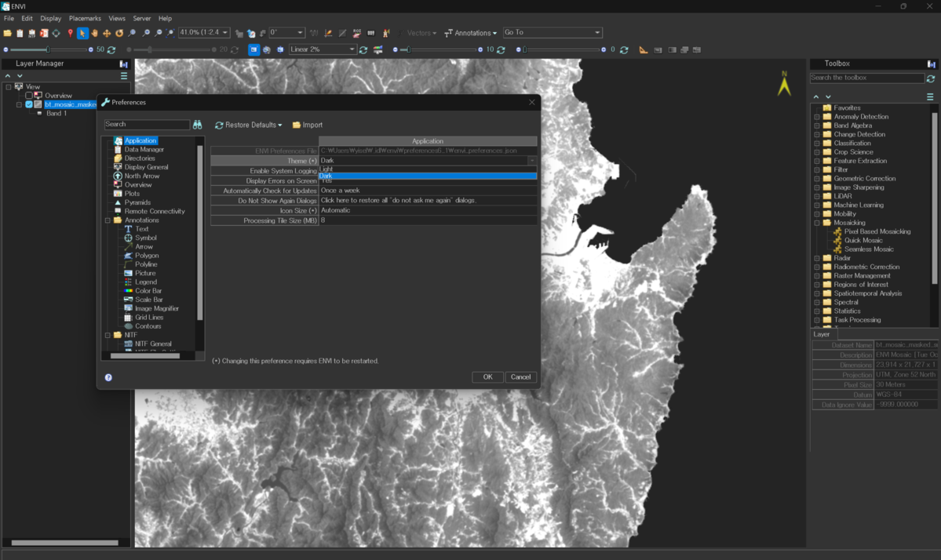
Task: Uncheck the Overview layer checkbox
Action: [x=29, y=95]
